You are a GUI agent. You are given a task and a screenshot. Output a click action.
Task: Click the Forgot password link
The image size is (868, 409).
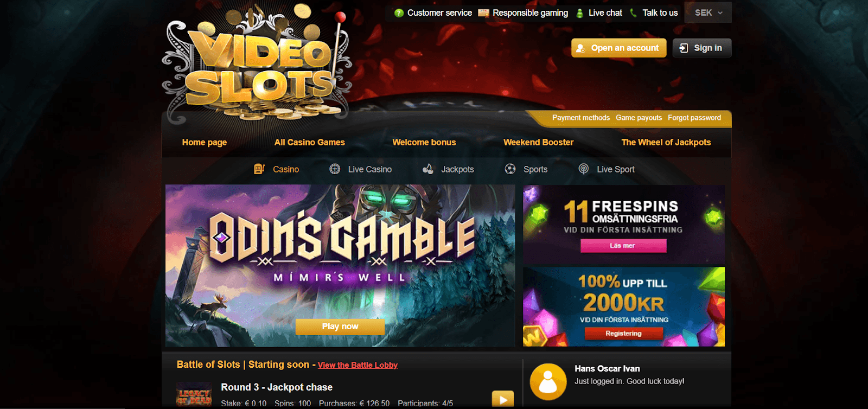click(x=694, y=118)
